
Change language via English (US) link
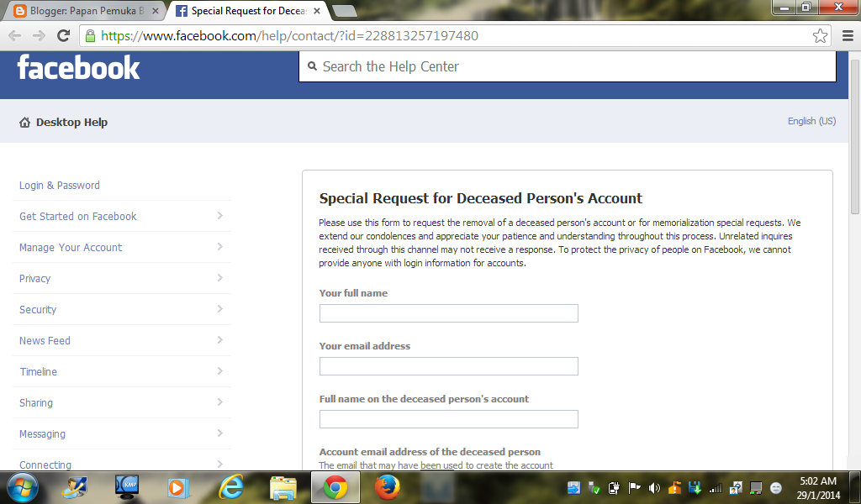811,121
